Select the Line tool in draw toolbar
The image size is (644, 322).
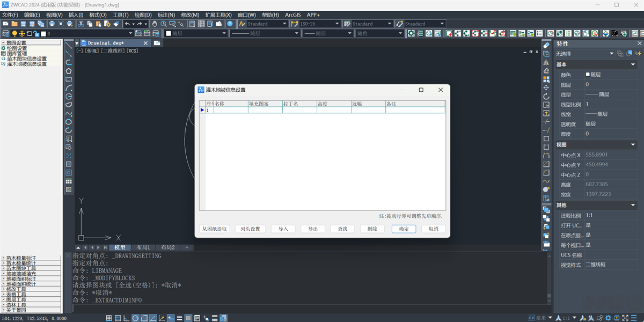[x=69, y=46]
